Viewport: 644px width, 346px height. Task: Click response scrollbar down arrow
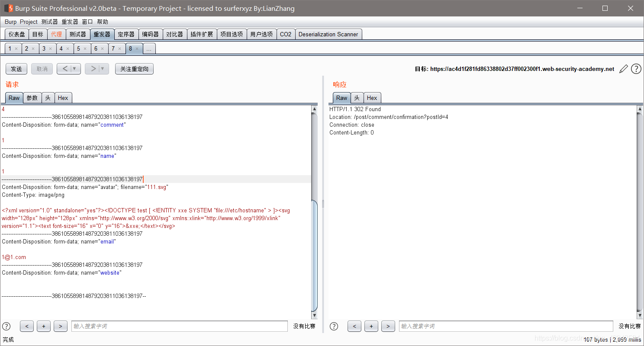tap(640, 316)
